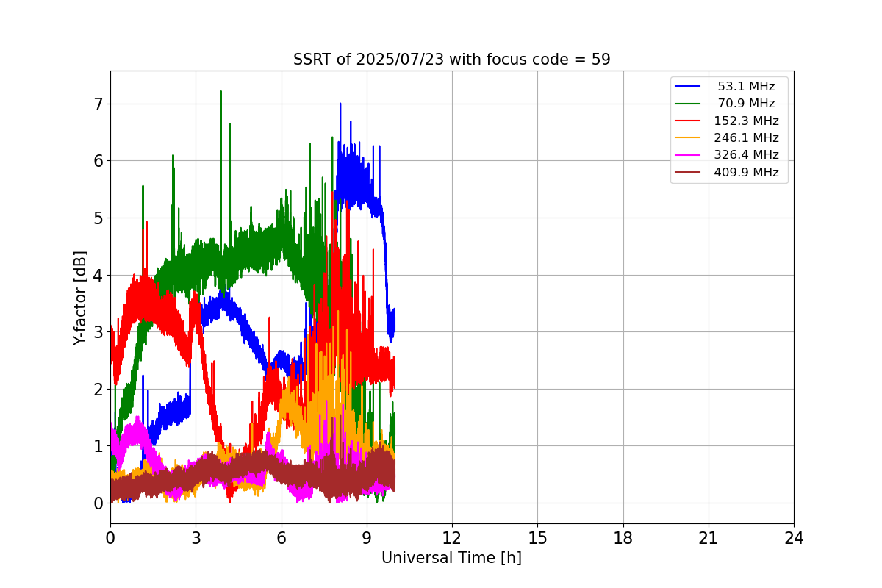Click y-axis tick label 7
Viewport: 882px width, 588px height.
[x=98, y=104]
